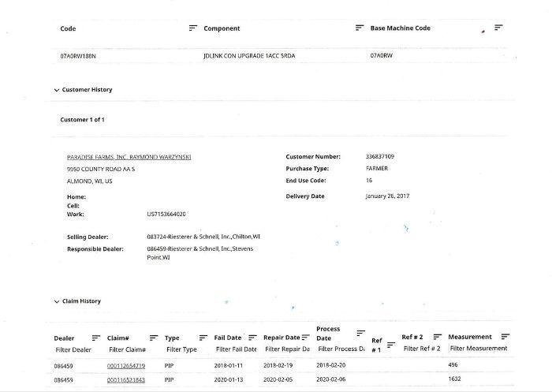
Task: Click the Measurement column sort icon
Action: [x=505, y=337]
